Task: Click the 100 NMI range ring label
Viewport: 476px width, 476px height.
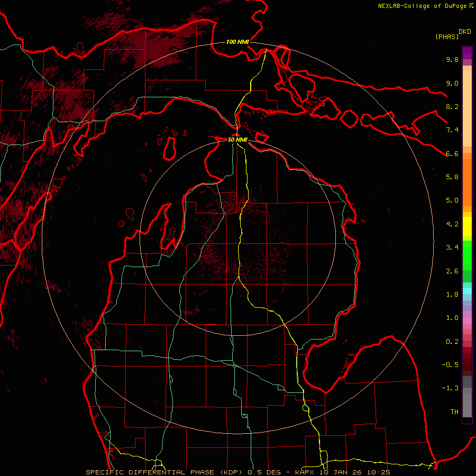Action: [237, 42]
